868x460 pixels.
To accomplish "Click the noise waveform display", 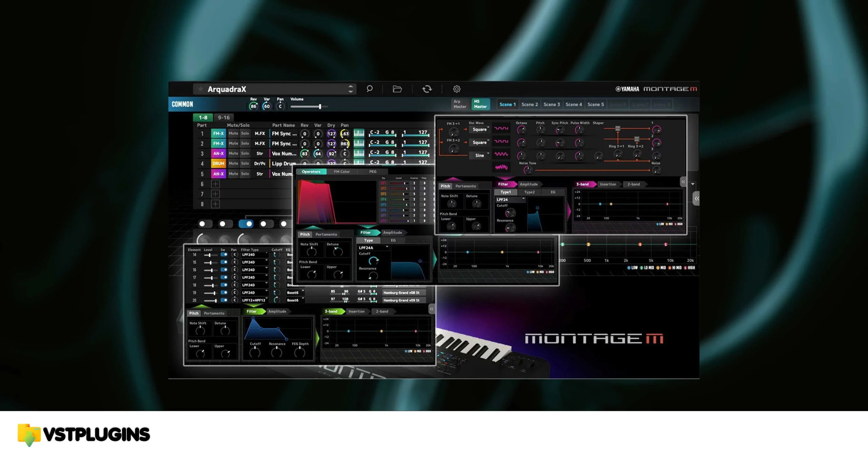I will point(501,167).
